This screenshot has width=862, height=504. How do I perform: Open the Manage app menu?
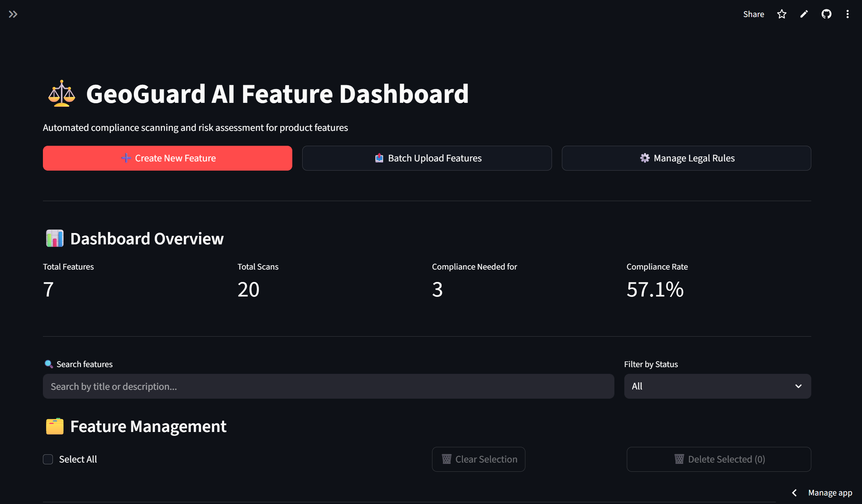830,493
